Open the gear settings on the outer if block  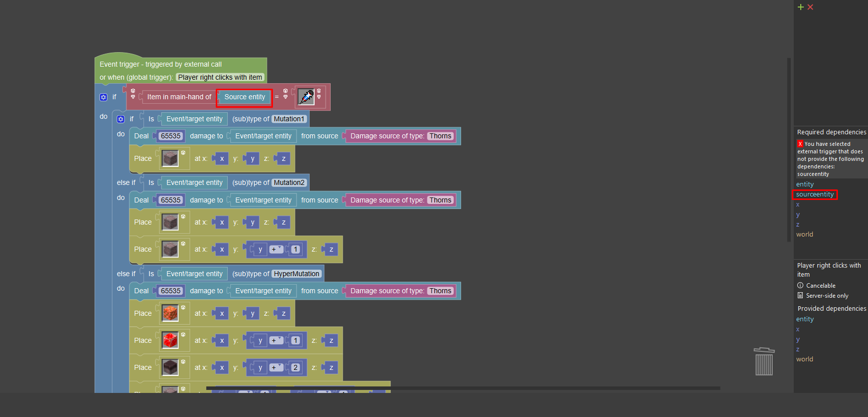[x=103, y=97]
